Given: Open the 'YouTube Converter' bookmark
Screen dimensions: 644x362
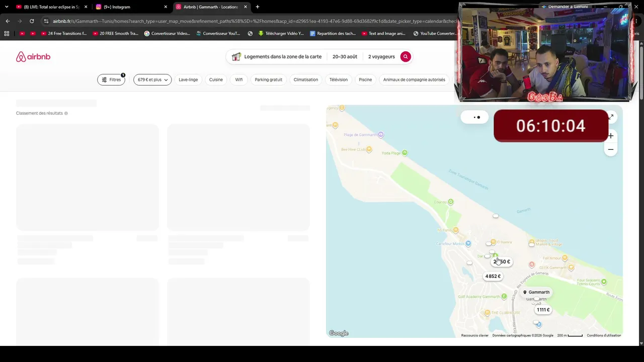Looking at the screenshot, I should pos(434,34).
